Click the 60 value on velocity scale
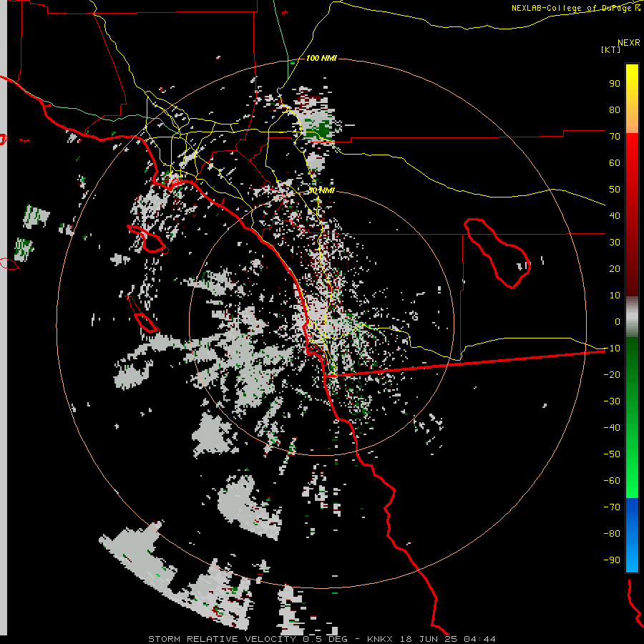 pyautogui.click(x=615, y=163)
